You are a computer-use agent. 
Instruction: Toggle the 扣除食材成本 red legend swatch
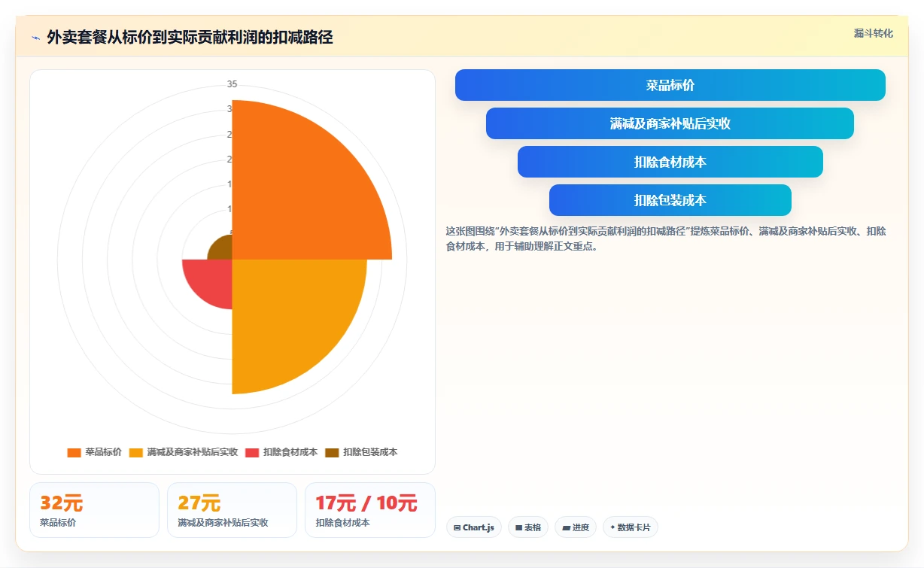click(x=252, y=452)
